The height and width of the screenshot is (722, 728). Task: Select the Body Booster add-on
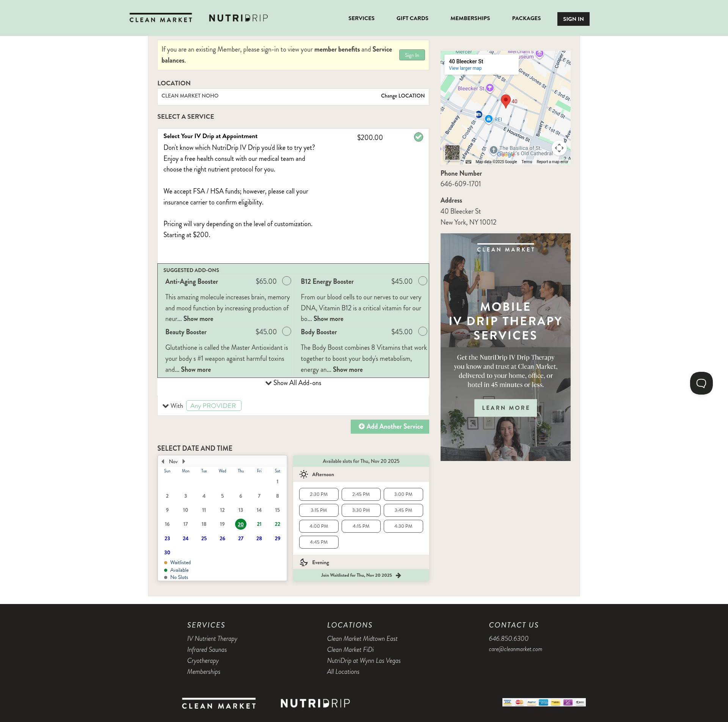[x=422, y=331]
